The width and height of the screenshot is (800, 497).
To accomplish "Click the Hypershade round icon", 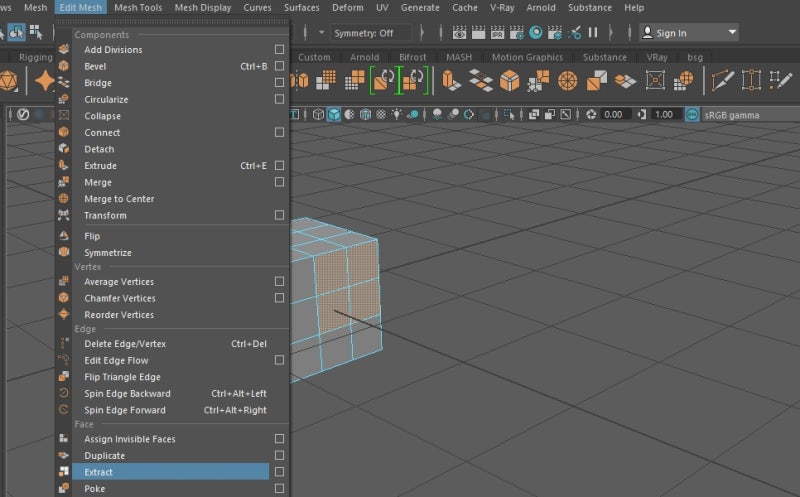I will pos(536,33).
